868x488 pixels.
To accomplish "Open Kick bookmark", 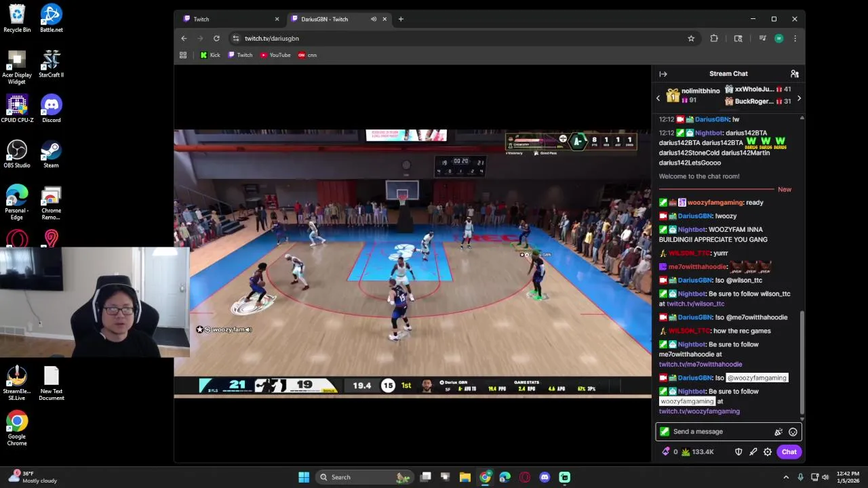I will click(x=210, y=55).
